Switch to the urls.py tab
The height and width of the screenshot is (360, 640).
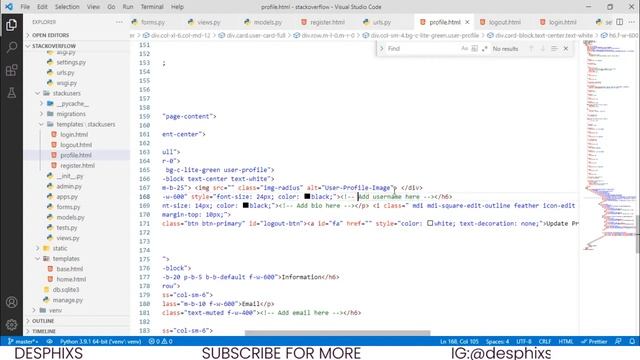click(382, 22)
